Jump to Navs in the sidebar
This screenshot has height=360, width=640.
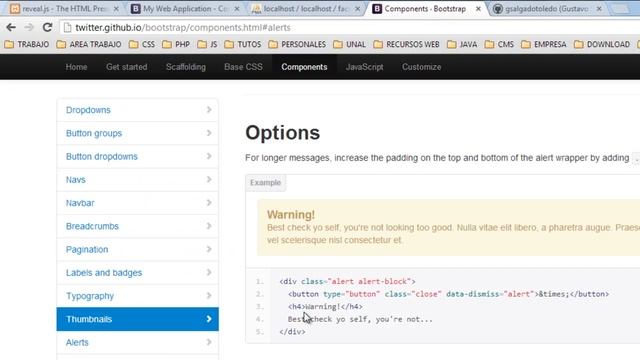coord(138,180)
